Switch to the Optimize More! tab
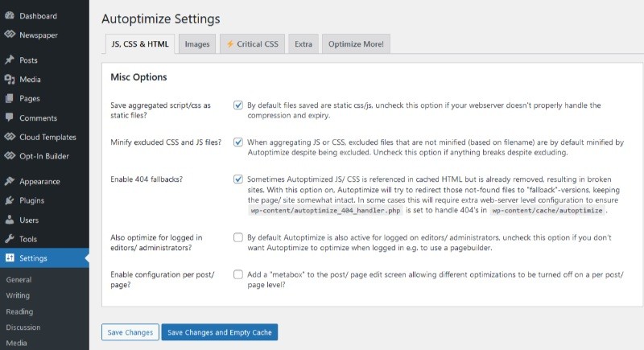The width and height of the screenshot is (644, 350). 356,44
